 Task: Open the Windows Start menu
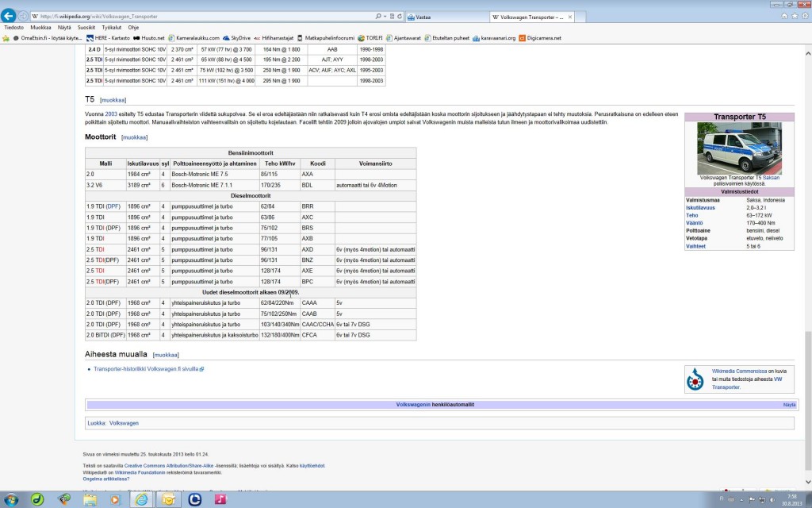click(x=11, y=499)
